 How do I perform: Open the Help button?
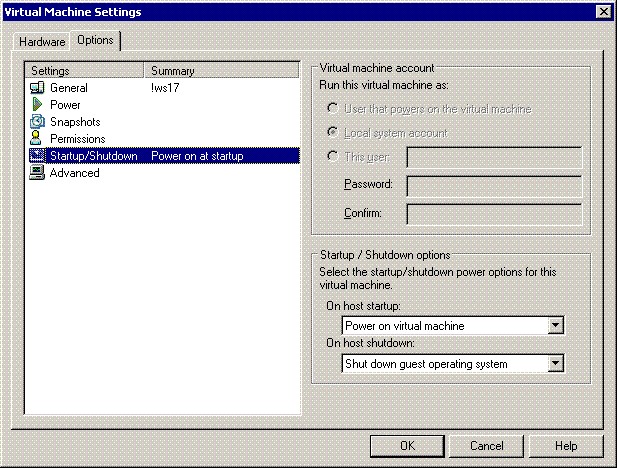tap(566, 446)
